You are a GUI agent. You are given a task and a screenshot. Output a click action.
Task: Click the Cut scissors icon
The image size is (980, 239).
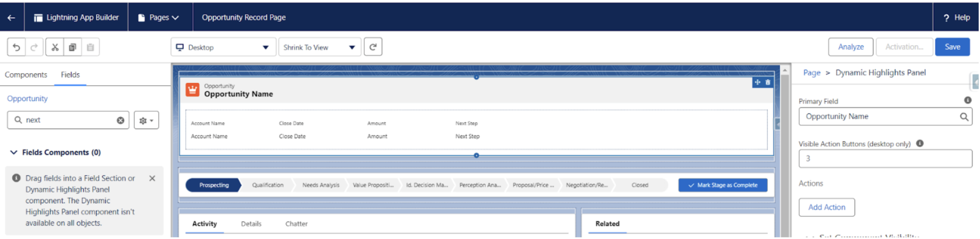click(x=55, y=47)
